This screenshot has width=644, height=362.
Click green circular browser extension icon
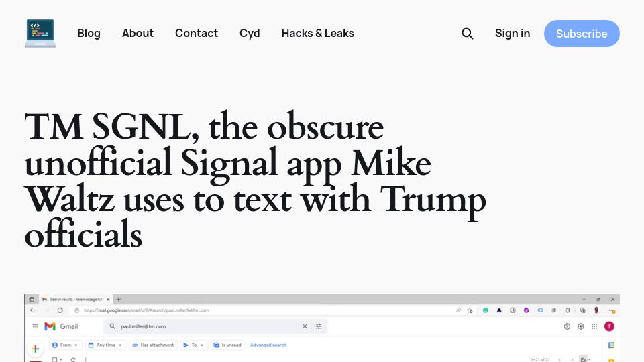point(486,310)
